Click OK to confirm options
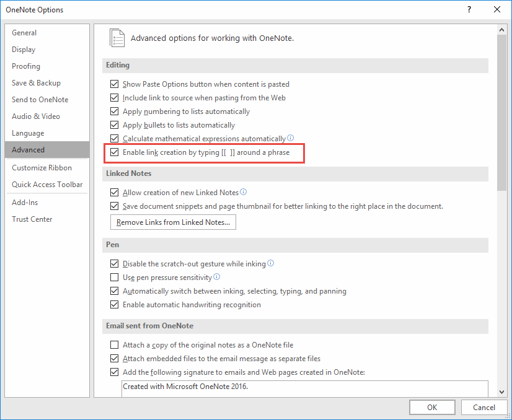 (432, 407)
